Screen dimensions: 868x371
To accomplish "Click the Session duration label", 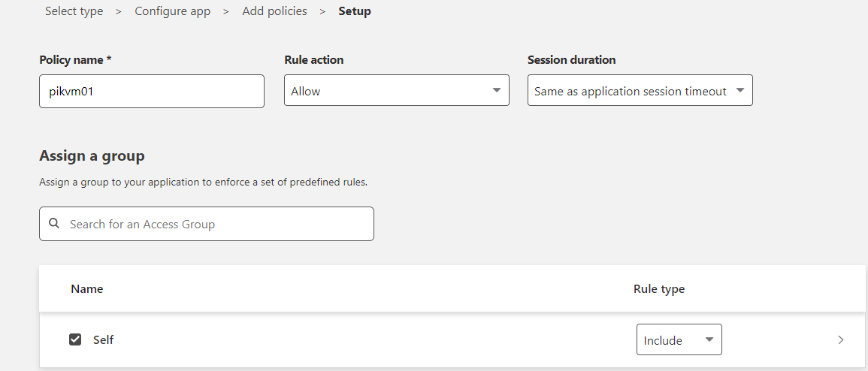I will 571,60.
